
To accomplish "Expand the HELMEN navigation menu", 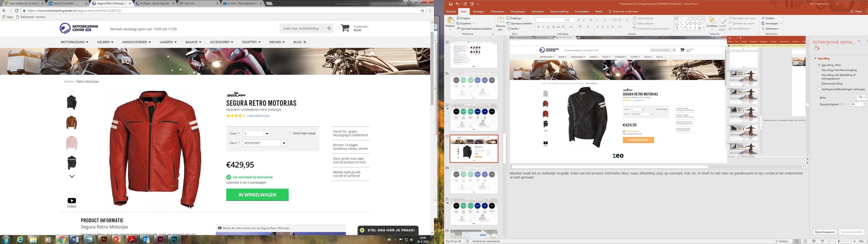I will 105,42.
